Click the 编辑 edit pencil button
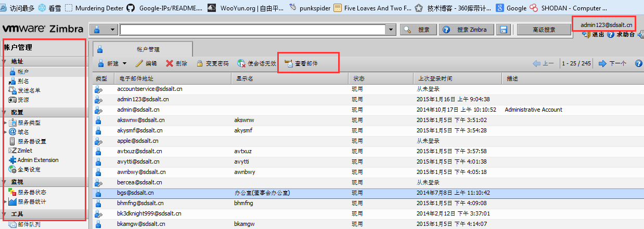 coord(146,63)
